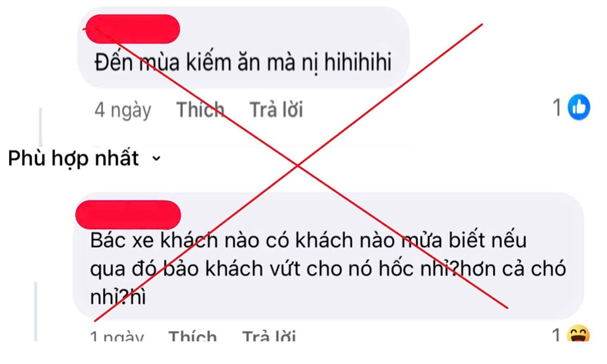Click 'Thích' under the first comment
This screenshot has width=607, height=364.
coord(200,109)
